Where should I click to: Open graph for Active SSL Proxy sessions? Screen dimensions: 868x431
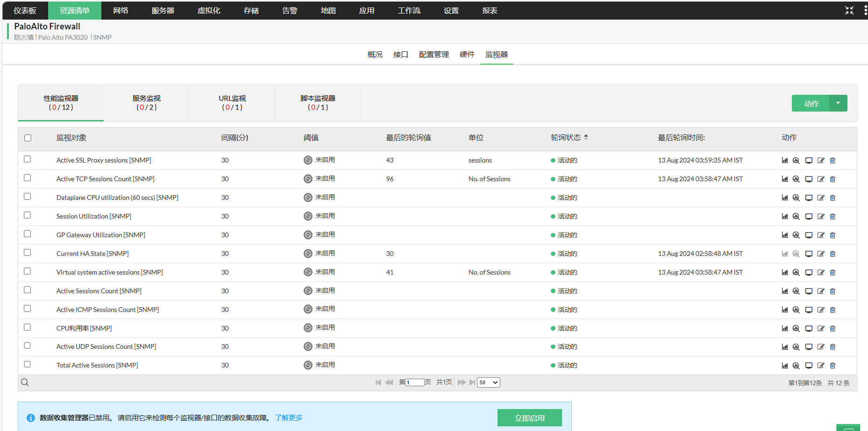coord(785,160)
